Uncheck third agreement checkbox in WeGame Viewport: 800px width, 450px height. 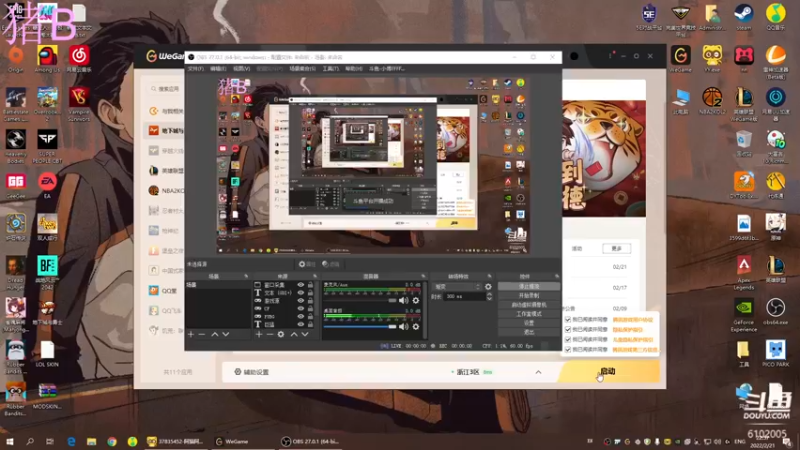pos(568,339)
